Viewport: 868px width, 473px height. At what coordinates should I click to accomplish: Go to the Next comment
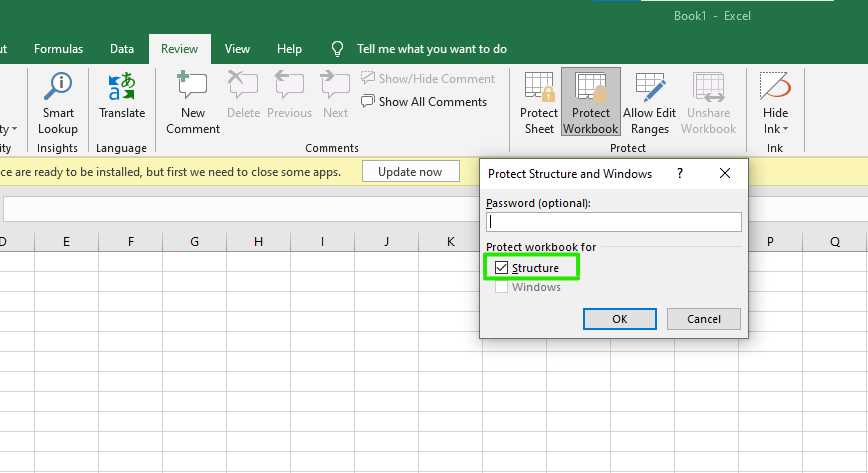click(x=335, y=96)
